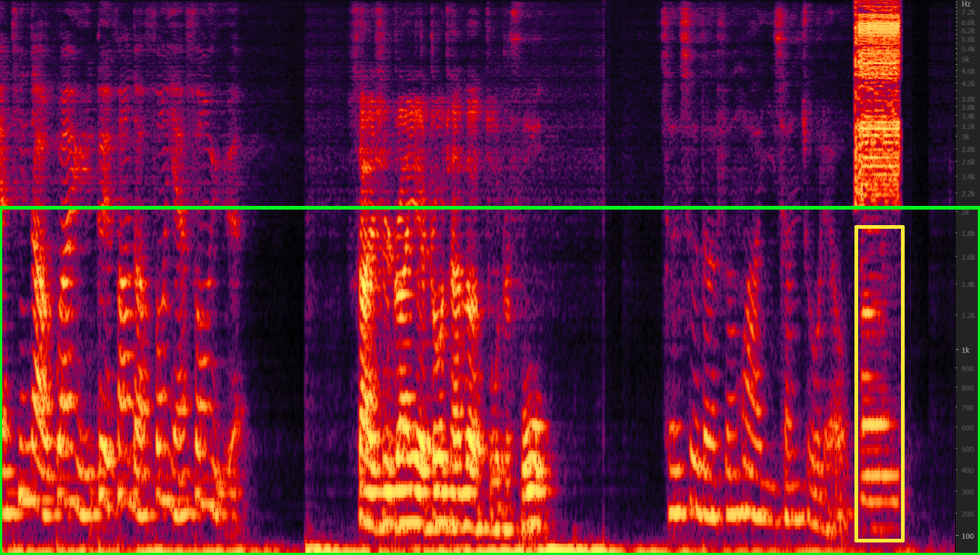Image resolution: width=980 pixels, height=555 pixels.
Task: Click the 3k frequency ruler label
Action: [x=964, y=137]
